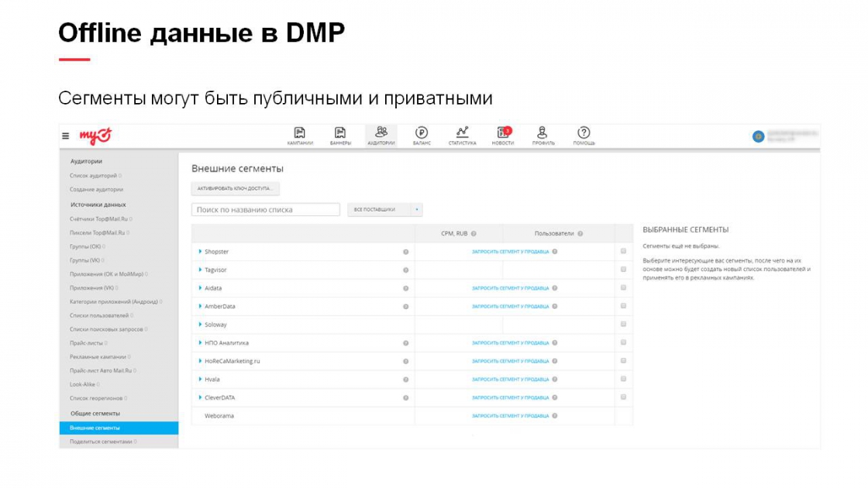Select Прайс-лист Авто Mail.Ru in sidebar
The width and height of the screenshot is (868, 488).
pos(101,371)
